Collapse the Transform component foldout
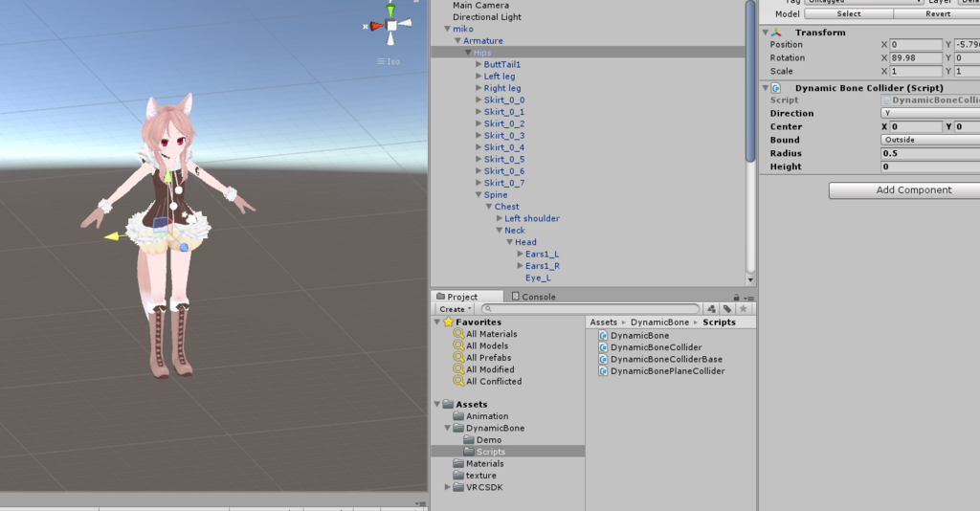Image resolution: width=980 pixels, height=511 pixels. [x=765, y=33]
